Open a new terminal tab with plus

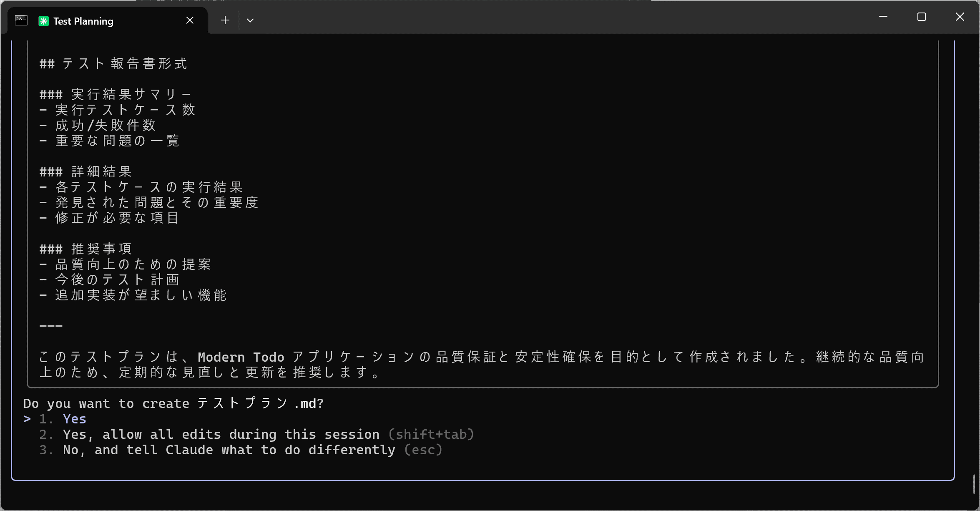225,20
